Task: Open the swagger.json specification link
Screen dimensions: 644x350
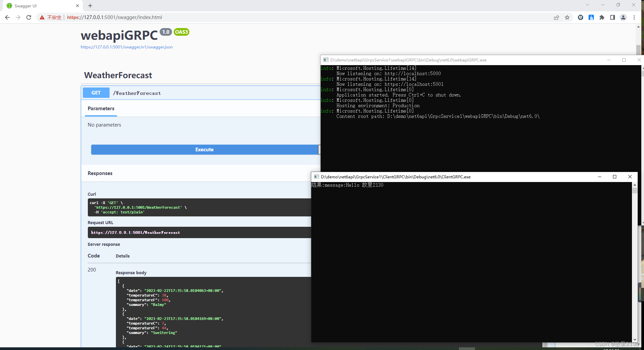Action: point(127,47)
